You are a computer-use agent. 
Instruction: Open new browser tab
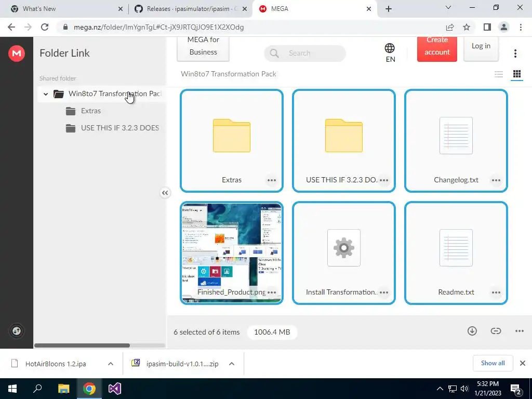click(x=389, y=9)
